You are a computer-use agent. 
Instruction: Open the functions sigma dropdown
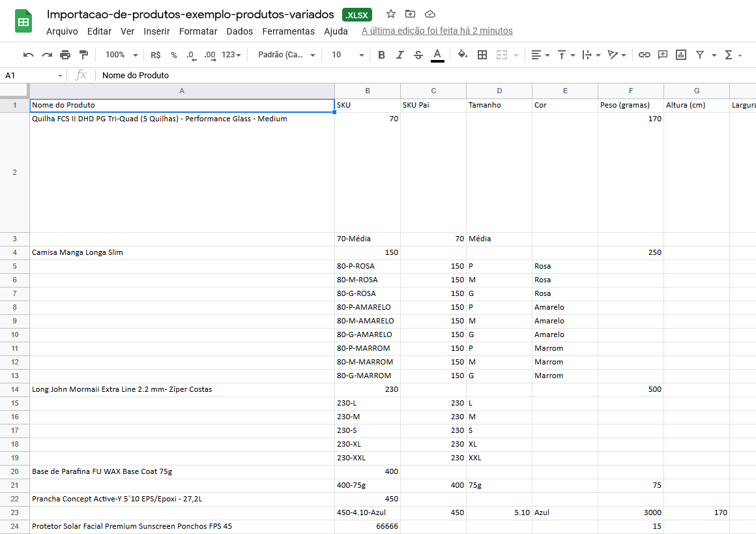coord(733,55)
